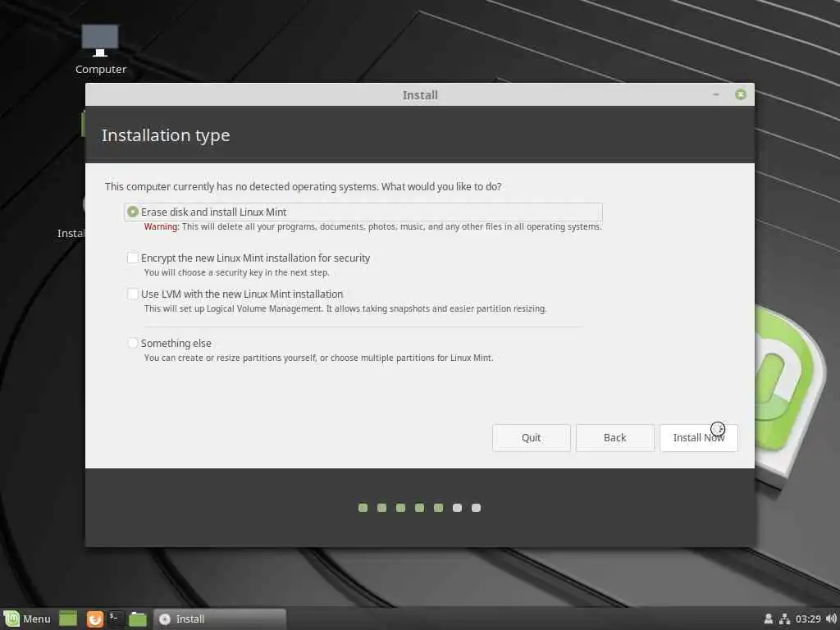Click 'You can create or resize partitions' text
This screenshot has height=630, width=840.
coord(318,358)
